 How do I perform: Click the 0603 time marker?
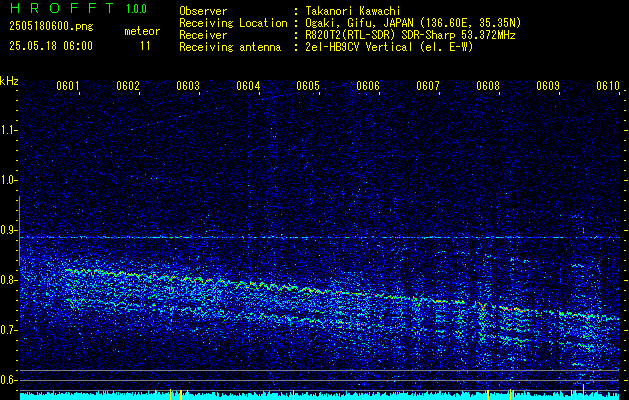point(188,86)
